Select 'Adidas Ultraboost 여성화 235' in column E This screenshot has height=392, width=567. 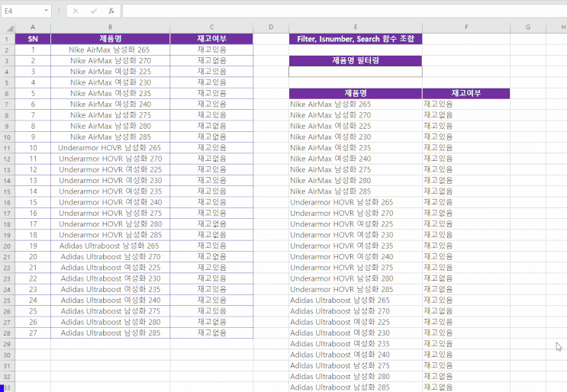tap(356, 344)
